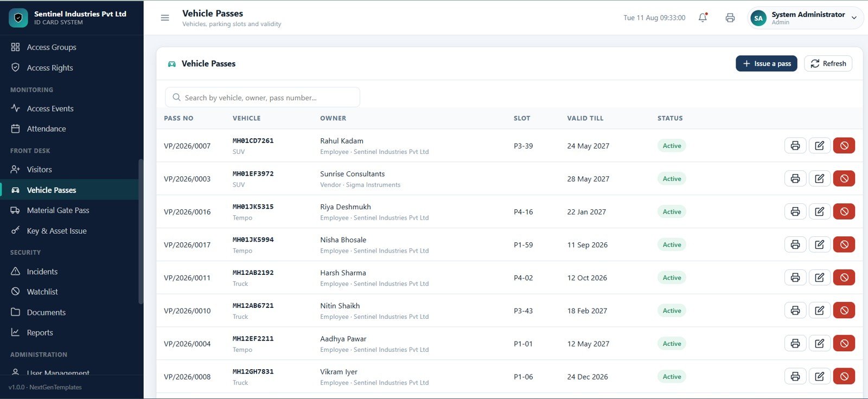Click vehicle number MH12GH7831
This screenshot has height=399, width=868.
click(x=253, y=372)
